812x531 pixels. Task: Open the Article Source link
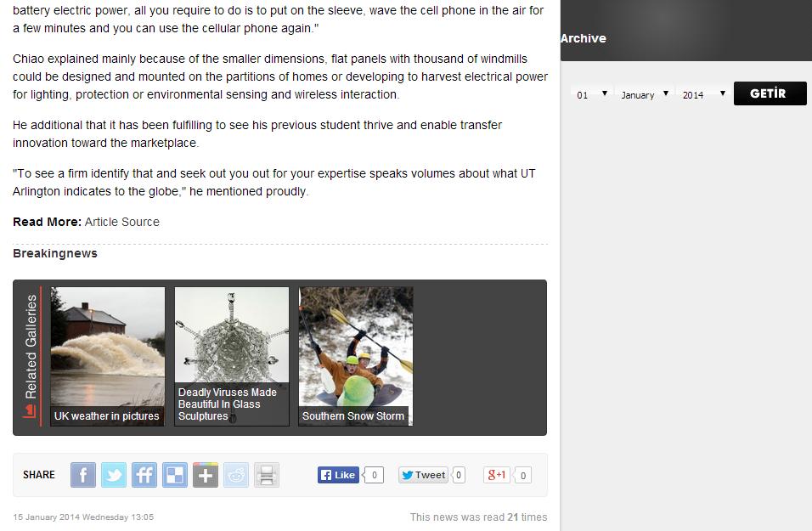tap(122, 222)
